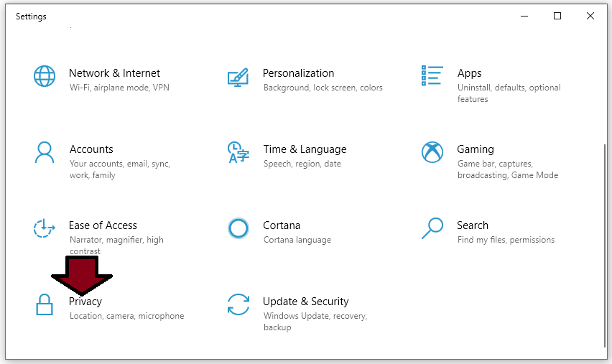Open the Personalization paintbrush icon
The height and width of the screenshot is (364, 612).
click(x=238, y=78)
